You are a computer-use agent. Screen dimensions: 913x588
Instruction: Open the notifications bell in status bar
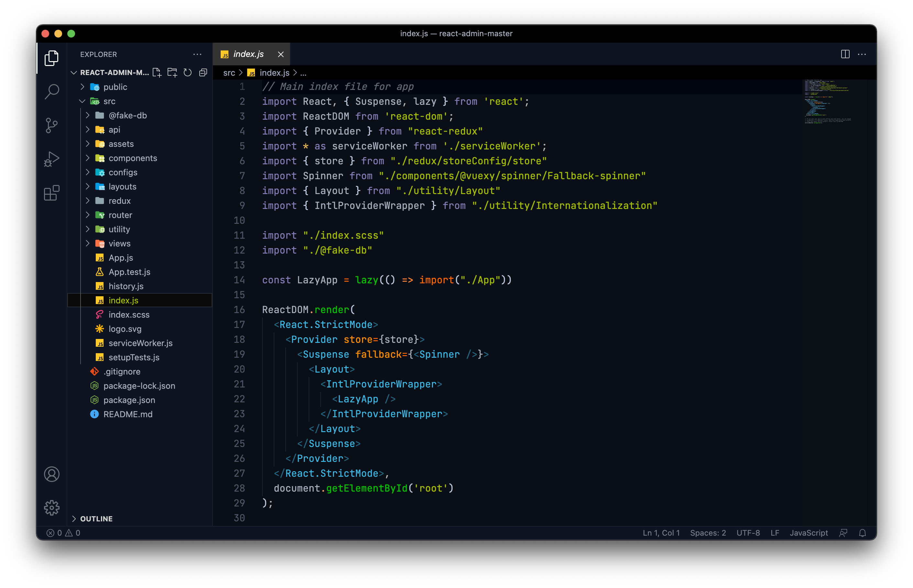point(862,533)
